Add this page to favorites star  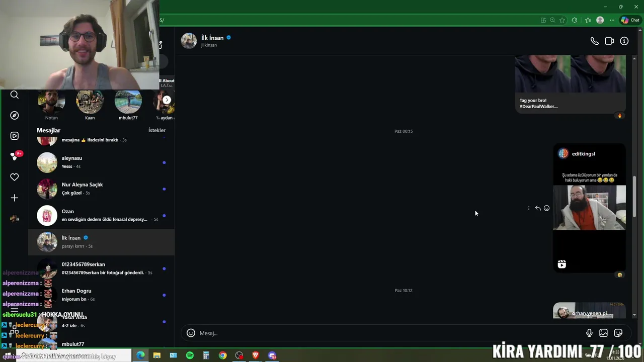(x=562, y=20)
